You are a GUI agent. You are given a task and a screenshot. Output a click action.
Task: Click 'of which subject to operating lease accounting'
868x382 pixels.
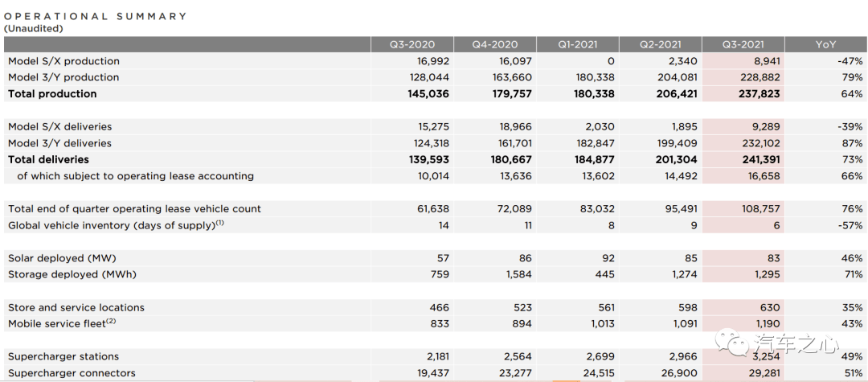[136, 176]
